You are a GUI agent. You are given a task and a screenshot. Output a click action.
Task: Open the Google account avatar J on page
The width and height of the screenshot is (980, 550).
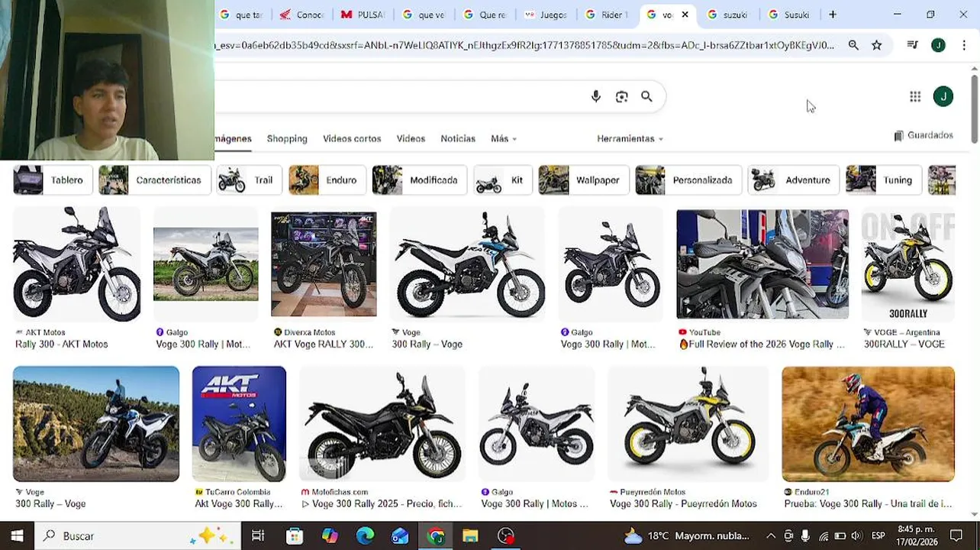943,96
